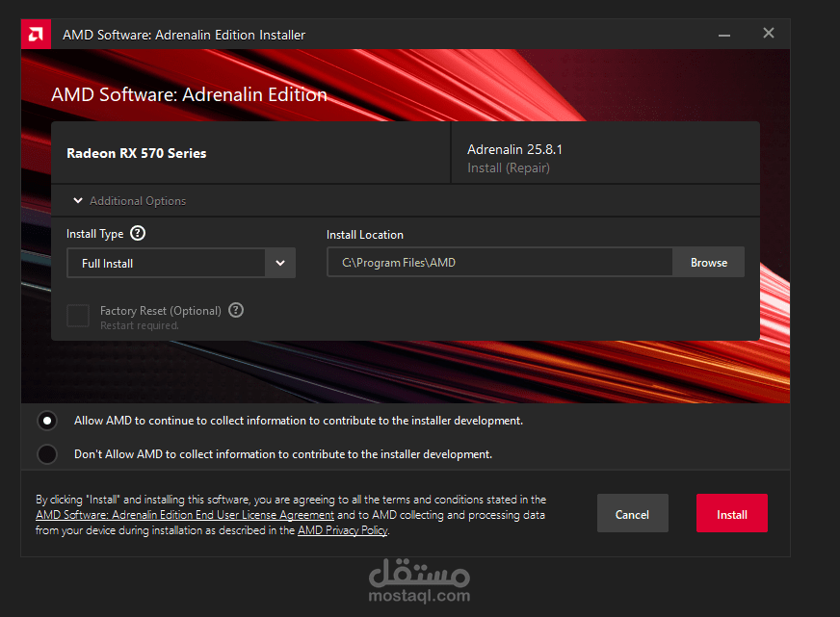Minimize the installer window
This screenshot has width=840, height=617.
[x=724, y=36]
